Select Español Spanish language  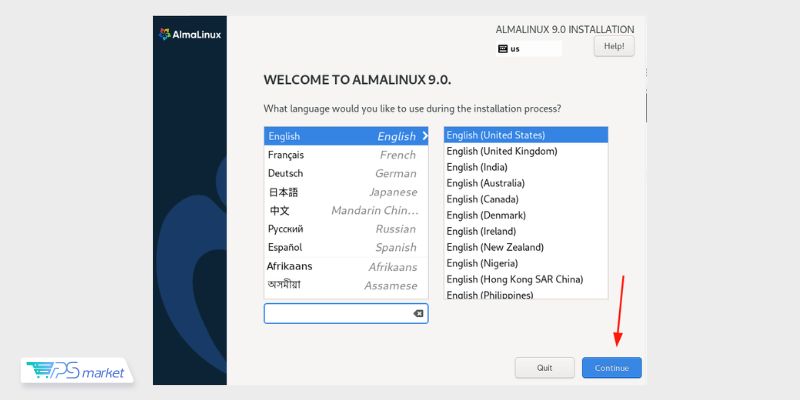346,247
